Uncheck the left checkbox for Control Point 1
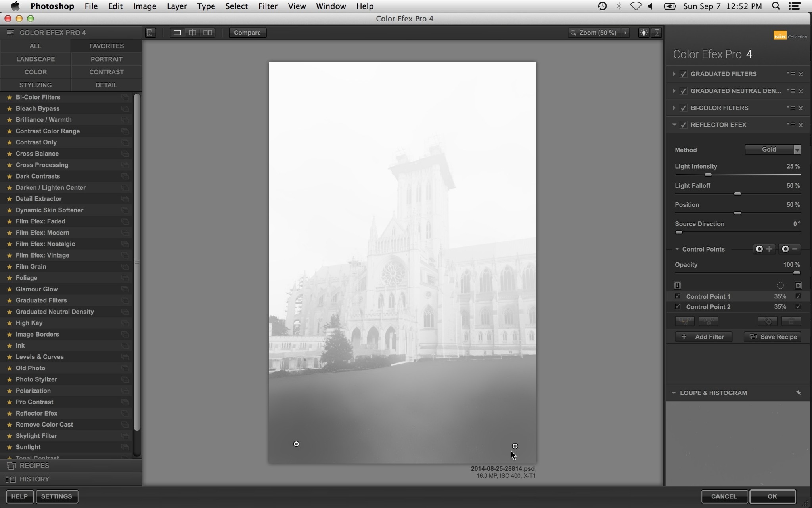812x508 pixels. (678, 296)
